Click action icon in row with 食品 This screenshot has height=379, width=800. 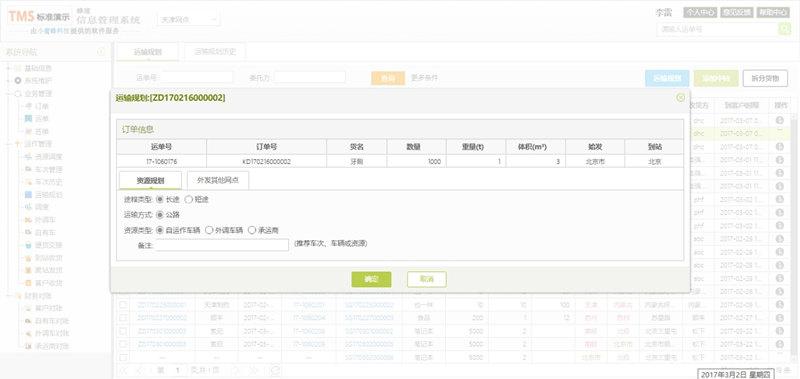click(x=779, y=317)
